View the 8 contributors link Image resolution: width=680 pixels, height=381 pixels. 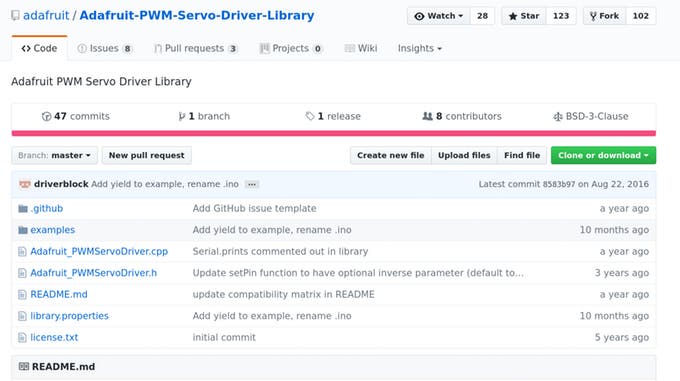(462, 116)
